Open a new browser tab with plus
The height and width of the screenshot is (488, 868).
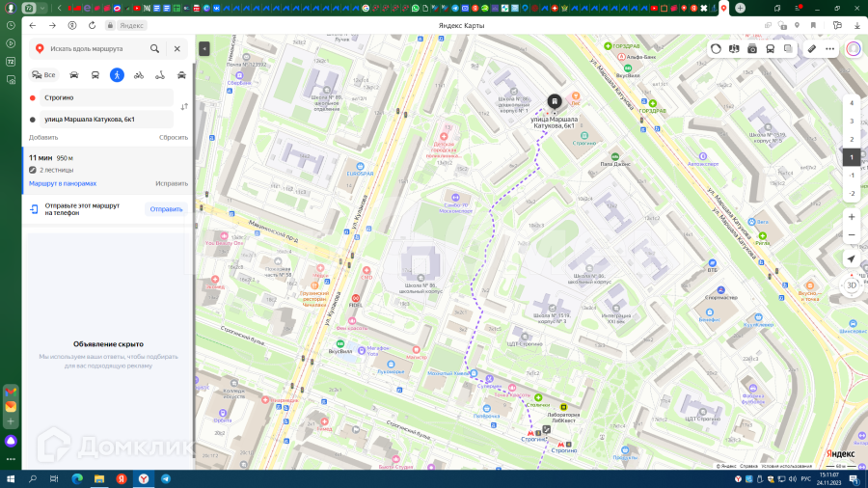pos(740,9)
